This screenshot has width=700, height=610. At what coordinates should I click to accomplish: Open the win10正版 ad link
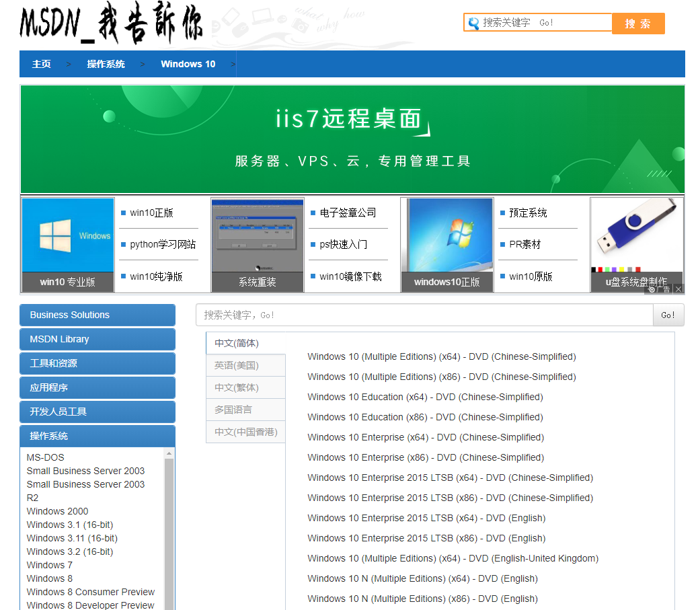[x=151, y=213]
